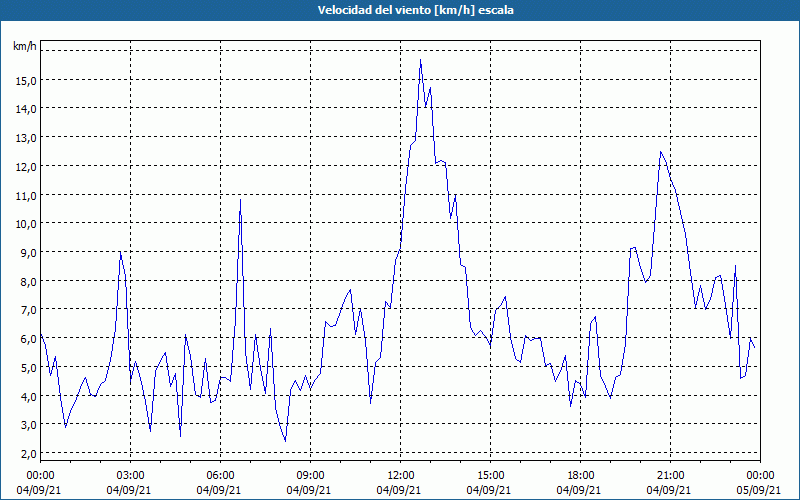Select the wind spike just after 06:00
This screenshot has width=800, height=500.
240,199
